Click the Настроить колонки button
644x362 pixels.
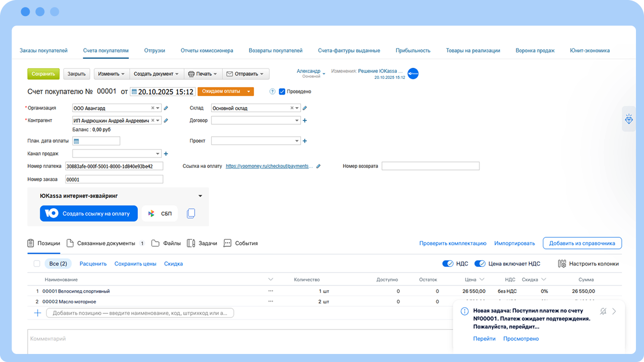tap(588, 263)
